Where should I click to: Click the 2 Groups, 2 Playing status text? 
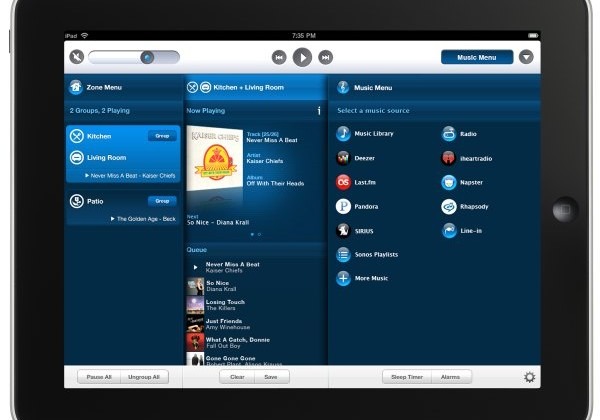coord(99,111)
